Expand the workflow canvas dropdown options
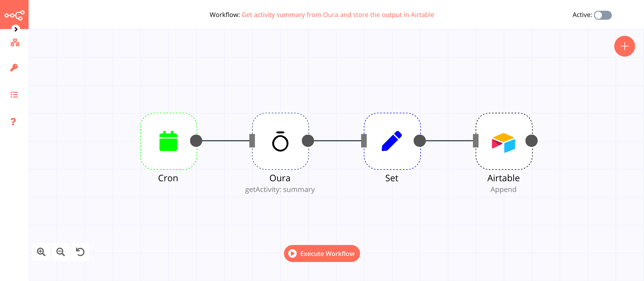The height and width of the screenshot is (281, 644). 15,29
